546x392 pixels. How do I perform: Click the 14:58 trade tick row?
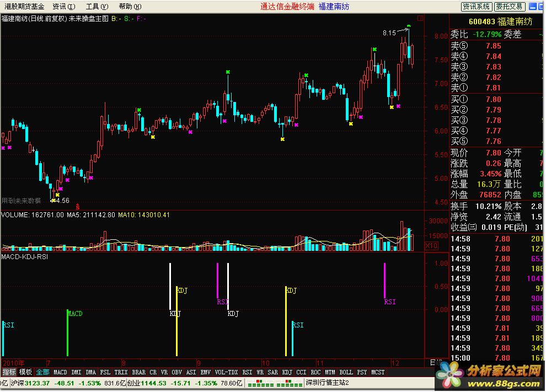point(497,239)
